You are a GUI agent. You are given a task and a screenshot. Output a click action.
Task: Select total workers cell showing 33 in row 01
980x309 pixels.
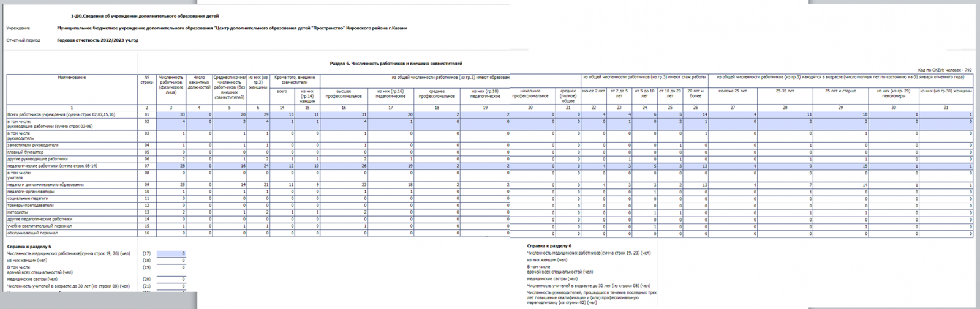click(x=171, y=114)
